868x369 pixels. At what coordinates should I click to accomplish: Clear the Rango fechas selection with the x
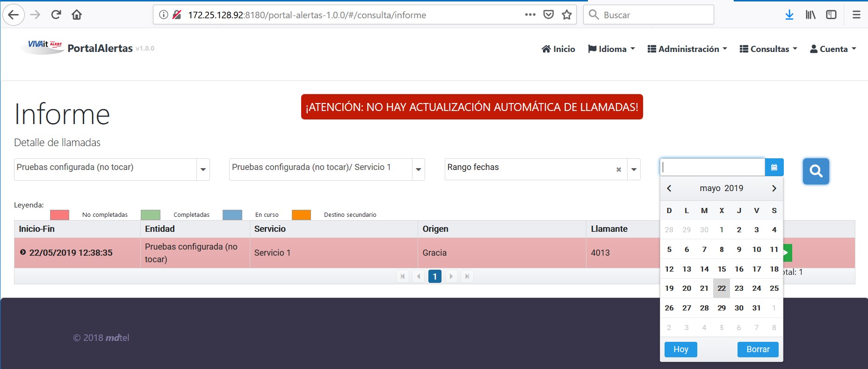pyautogui.click(x=619, y=170)
